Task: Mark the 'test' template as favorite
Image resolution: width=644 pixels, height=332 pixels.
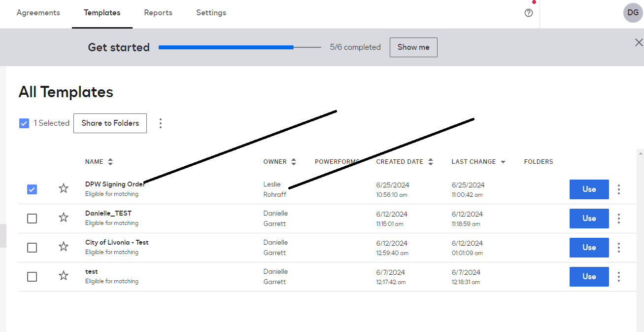Action: click(x=64, y=276)
